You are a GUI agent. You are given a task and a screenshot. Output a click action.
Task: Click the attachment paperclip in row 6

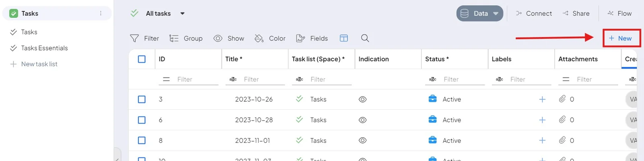coord(562,119)
